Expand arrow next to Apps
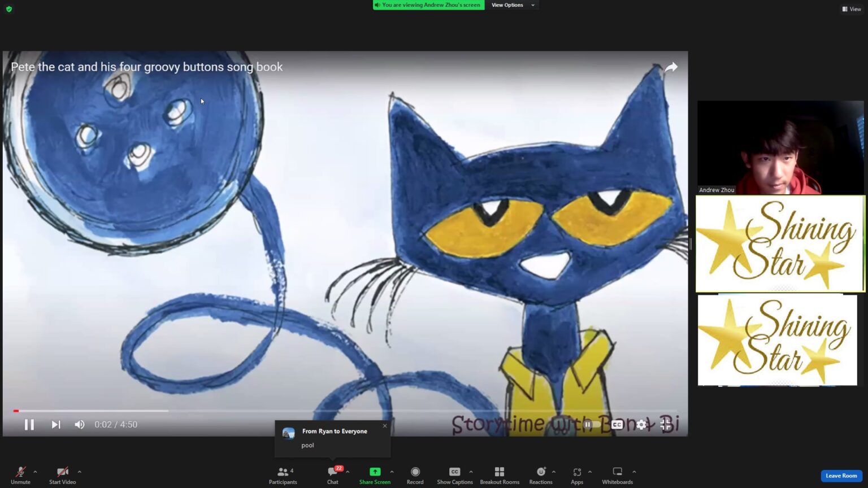Screen dimensions: 868x488 click(590, 472)
